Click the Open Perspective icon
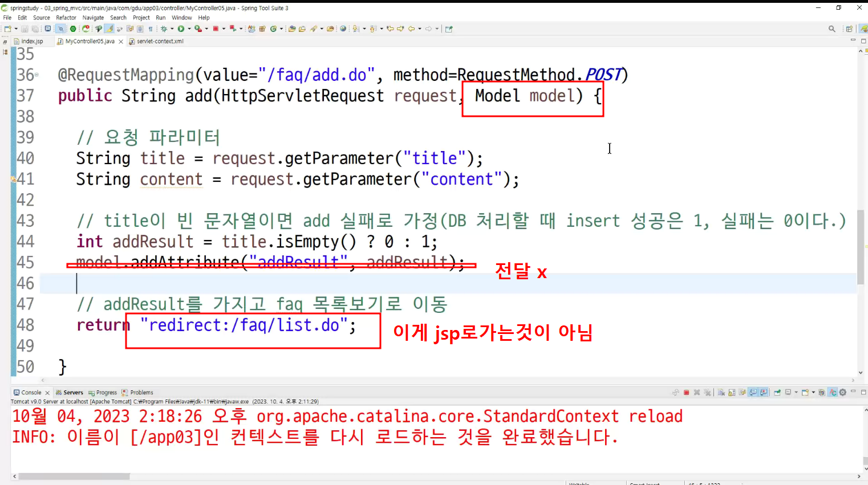Screen dimensions: 868x485 click(x=849, y=28)
